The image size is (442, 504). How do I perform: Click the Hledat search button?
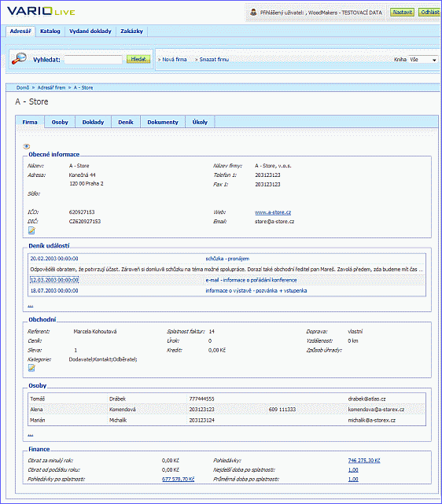tap(138, 59)
